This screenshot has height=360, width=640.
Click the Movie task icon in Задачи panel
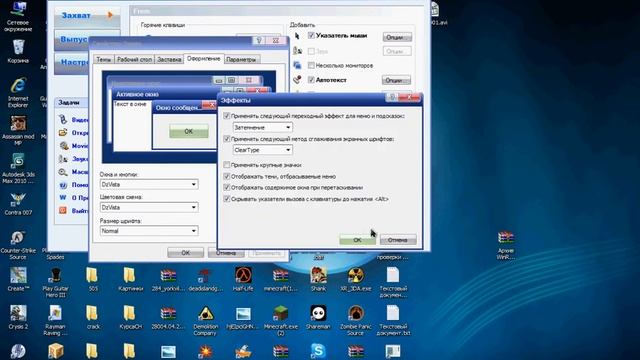pos(63,146)
